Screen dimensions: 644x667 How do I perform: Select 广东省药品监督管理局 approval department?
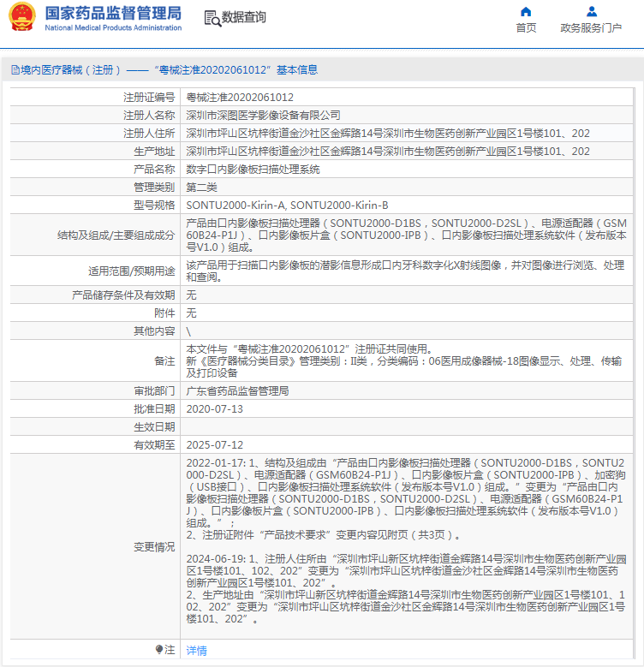tap(237, 391)
